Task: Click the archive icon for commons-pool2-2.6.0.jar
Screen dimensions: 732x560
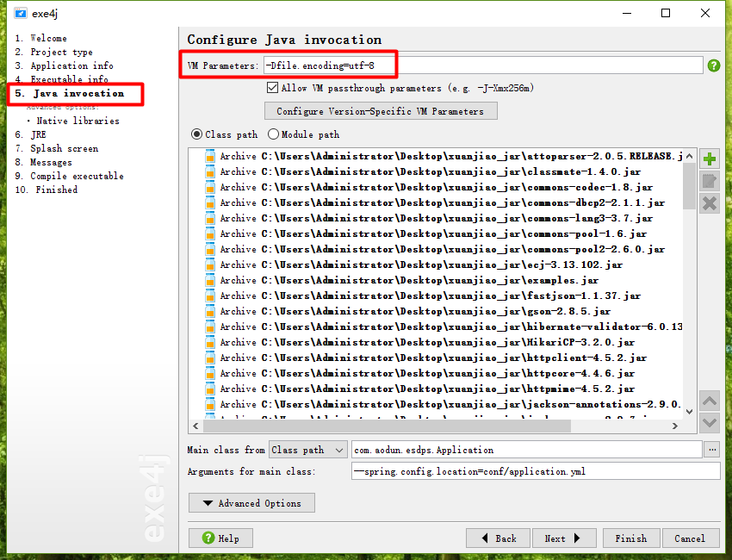Action: pyautogui.click(x=210, y=249)
